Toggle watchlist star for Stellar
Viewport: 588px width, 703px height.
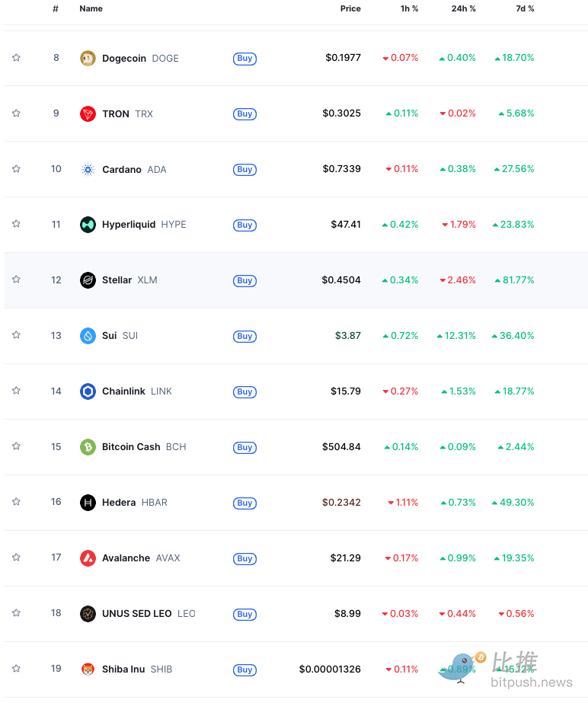tap(16, 280)
